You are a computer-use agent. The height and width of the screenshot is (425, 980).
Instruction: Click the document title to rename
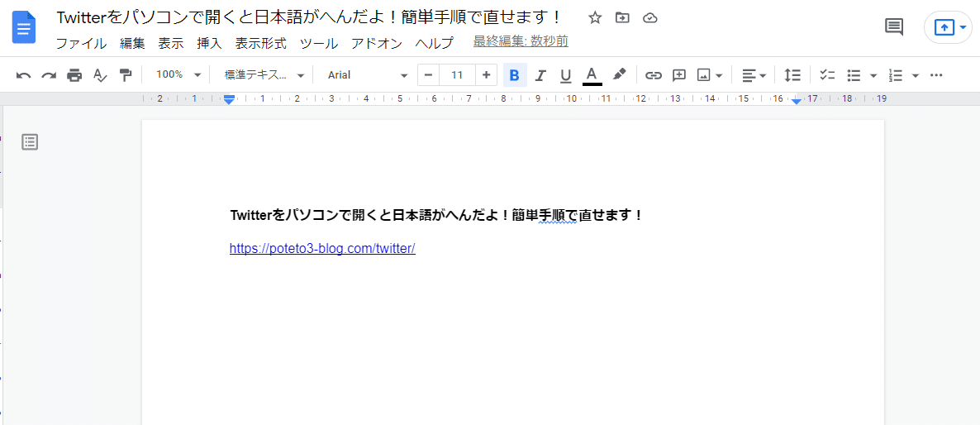(x=310, y=17)
